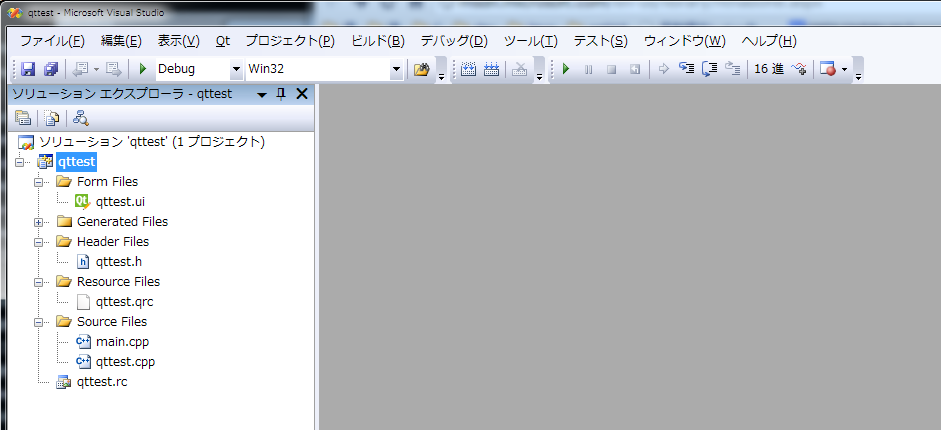Open the 表示(V) menu
This screenshot has width=941, height=430.
pos(178,41)
